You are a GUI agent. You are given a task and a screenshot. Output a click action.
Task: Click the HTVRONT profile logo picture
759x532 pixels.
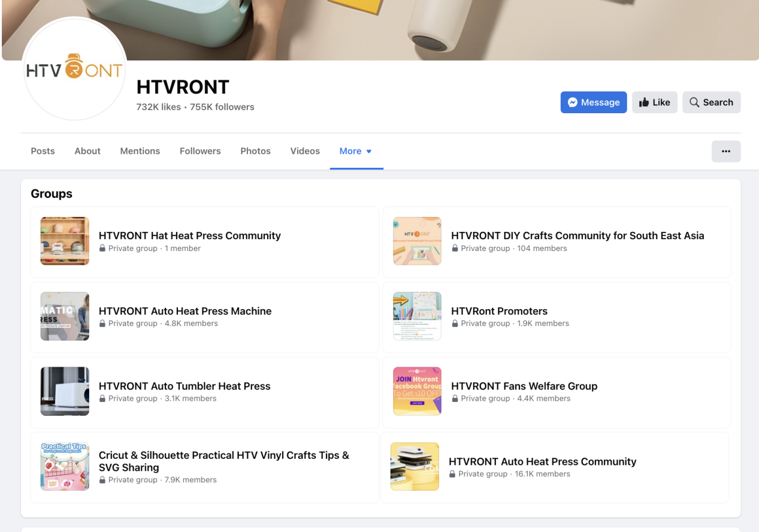74,69
